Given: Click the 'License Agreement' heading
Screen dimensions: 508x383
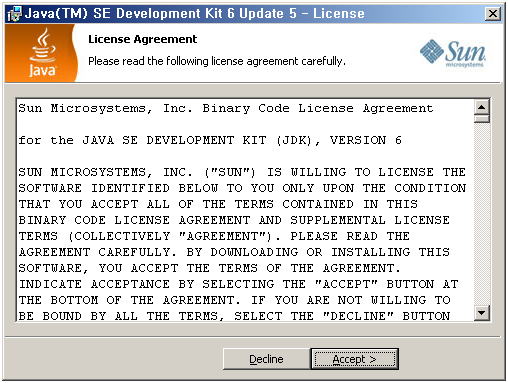Looking at the screenshot, I should point(142,39).
